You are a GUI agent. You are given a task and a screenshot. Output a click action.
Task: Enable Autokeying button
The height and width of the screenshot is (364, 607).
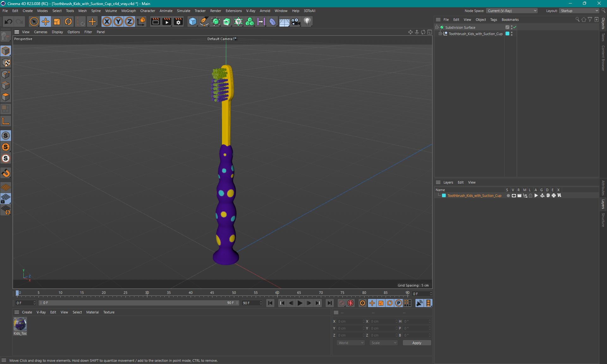pyautogui.click(x=351, y=303)
